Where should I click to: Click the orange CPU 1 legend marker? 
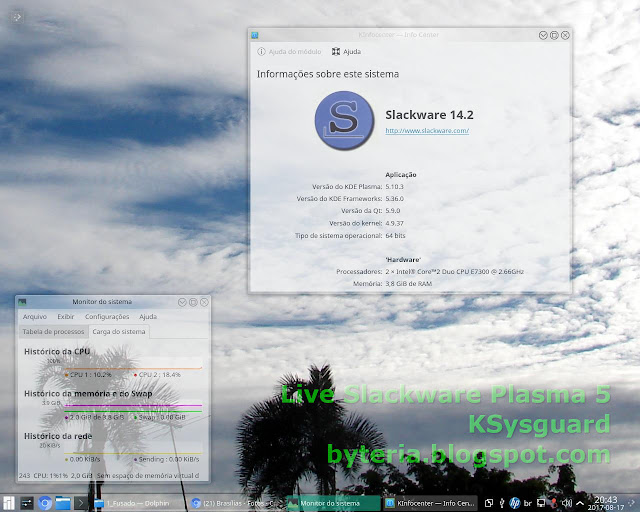[67, 375]
